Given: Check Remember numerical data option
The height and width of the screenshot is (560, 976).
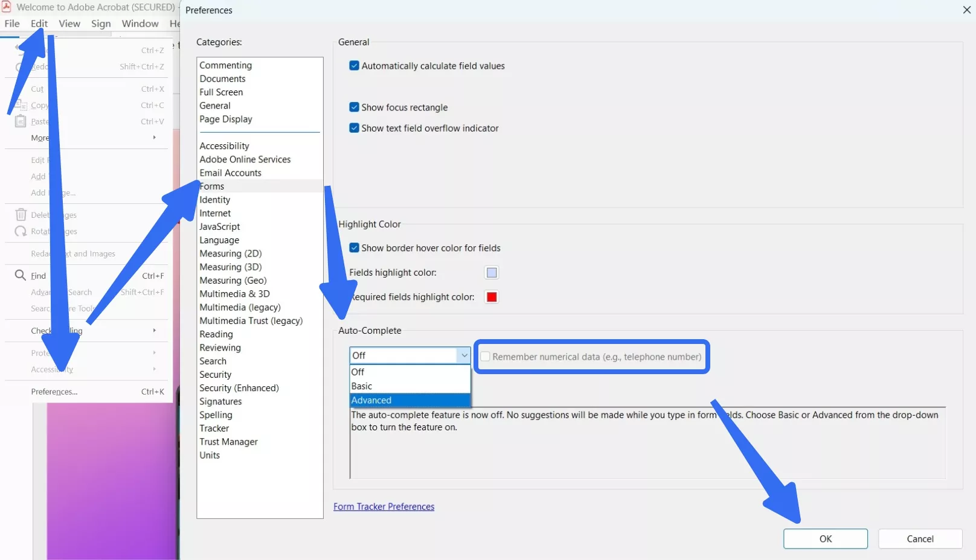Looking at the screenshot, I should point(485,357).
